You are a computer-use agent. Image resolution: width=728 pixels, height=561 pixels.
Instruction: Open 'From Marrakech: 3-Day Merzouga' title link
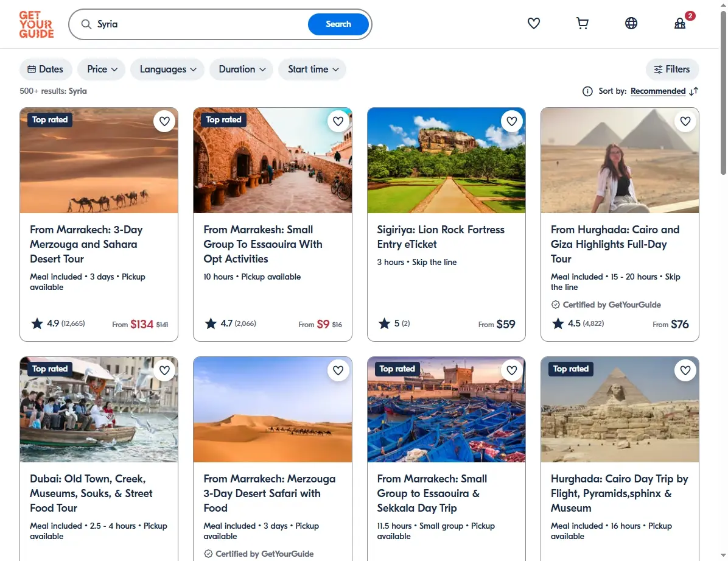click(x=86, y=244)
